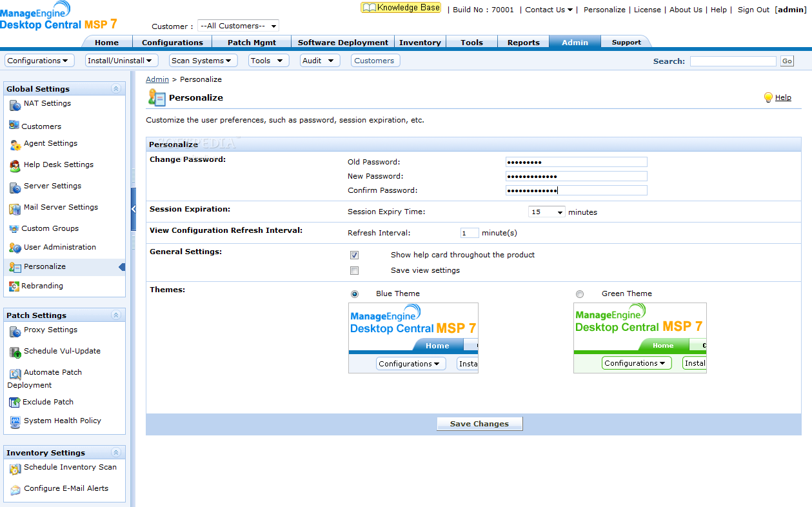
Task: Click the Personalize link in top header
Action: pos(604,10)
